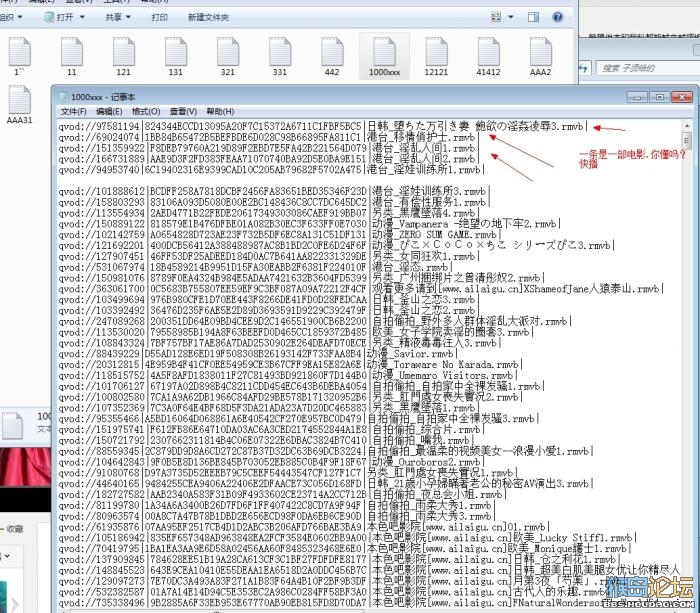Click the line with Toraware No Karada.rmvb

tap(290, 364)
